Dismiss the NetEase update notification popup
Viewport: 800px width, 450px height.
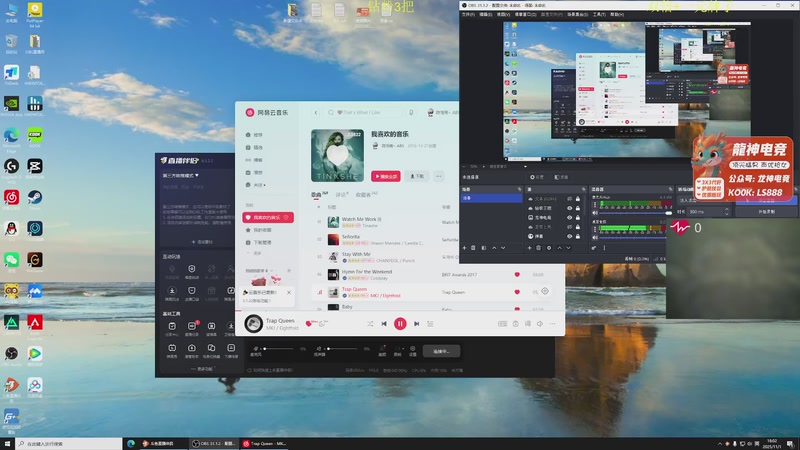(289, 292)
